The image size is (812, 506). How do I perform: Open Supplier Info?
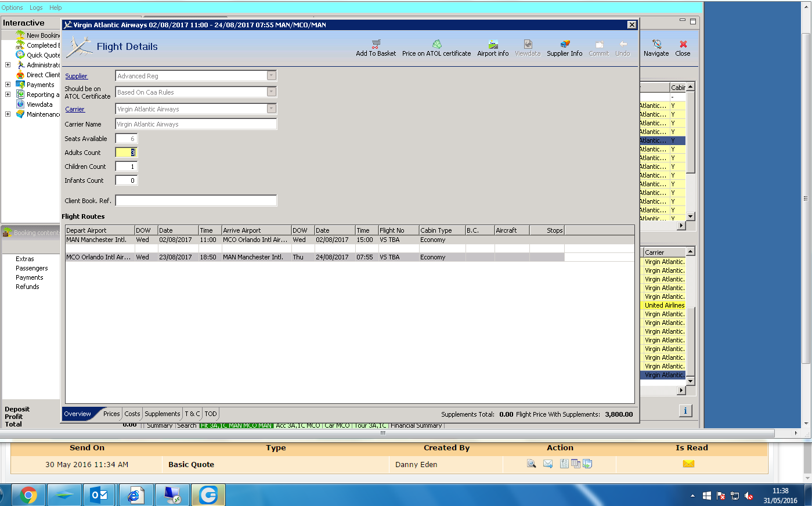point(564,48)
